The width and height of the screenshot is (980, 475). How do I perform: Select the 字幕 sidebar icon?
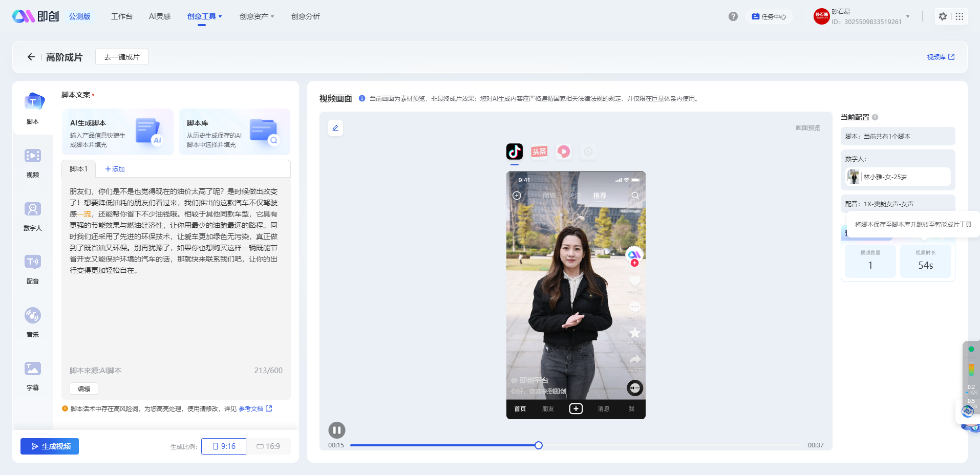point(32,375)
